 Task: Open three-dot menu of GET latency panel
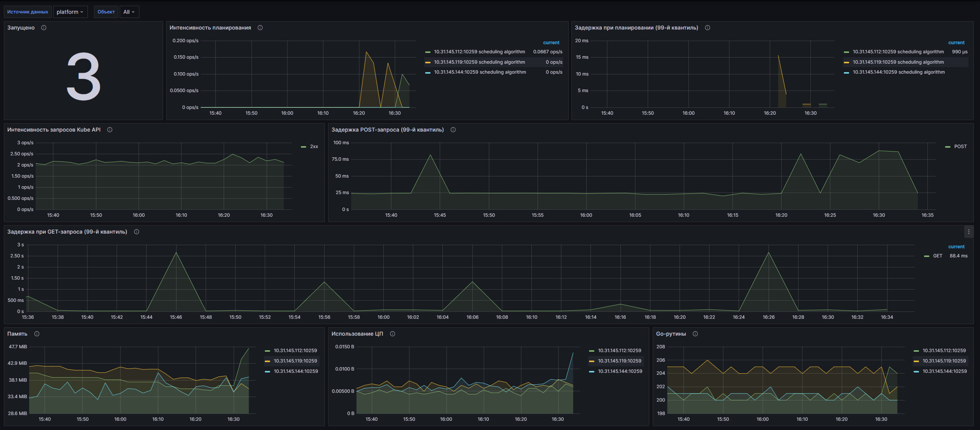click(969, 232)
